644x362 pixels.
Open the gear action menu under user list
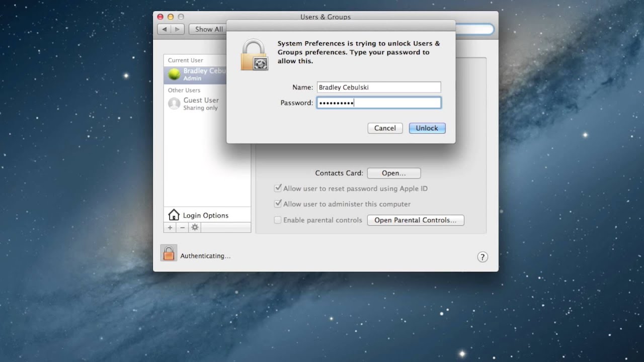coord(195,227)
